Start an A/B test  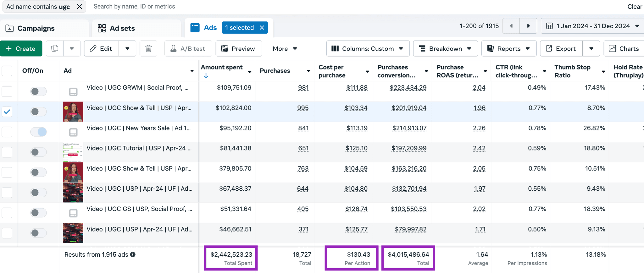188,48
